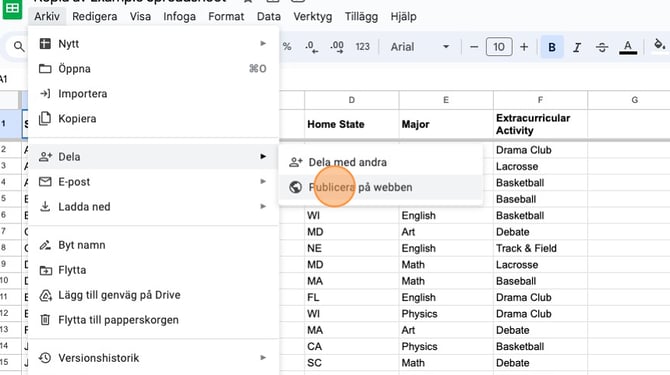
Task: Select the Major header cell
Action: click(446, 124)
